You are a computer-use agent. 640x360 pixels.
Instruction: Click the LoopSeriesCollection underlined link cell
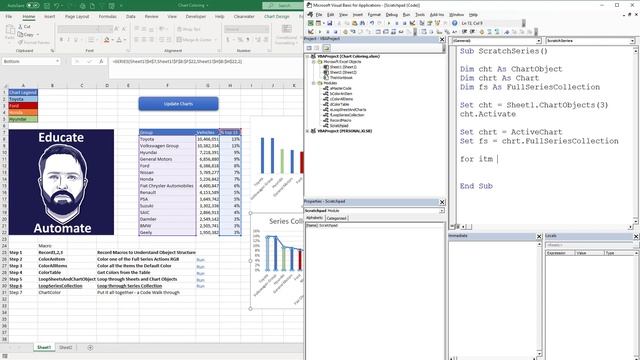tap(60, 286)
